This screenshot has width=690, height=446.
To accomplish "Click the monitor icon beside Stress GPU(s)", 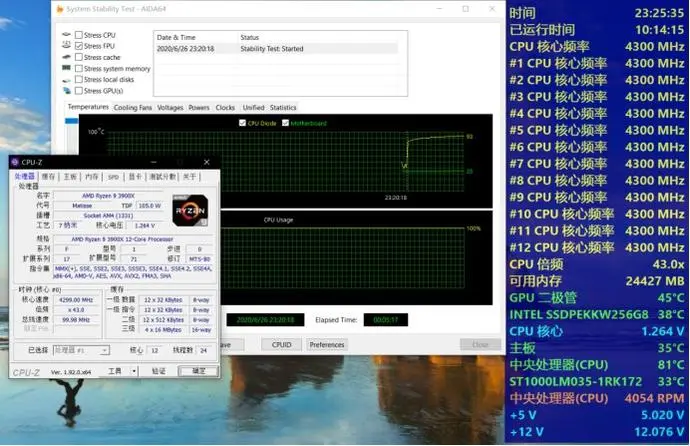I will pyautogui.click(x=67, y=91).
